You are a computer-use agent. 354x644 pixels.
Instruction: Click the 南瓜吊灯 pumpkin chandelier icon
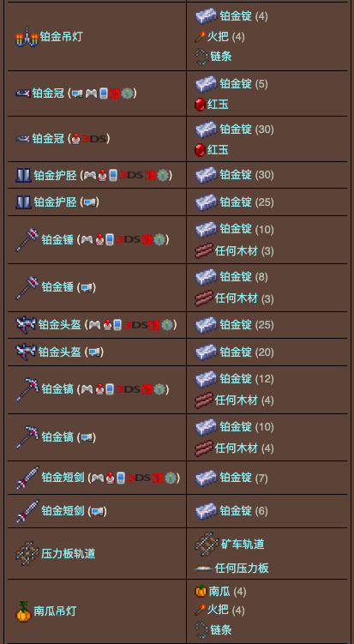(23, 611)
